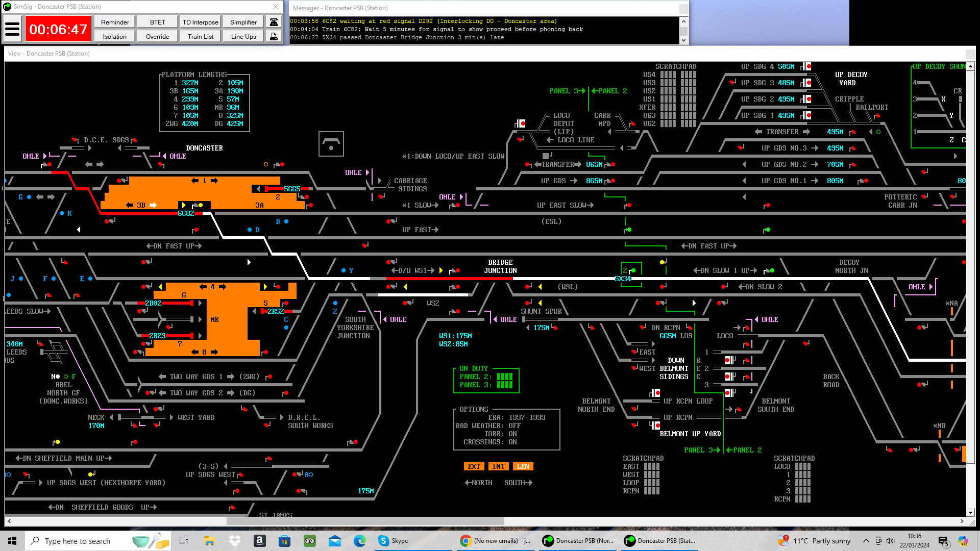
Task: Open Dropbox from the taskbar
Action: point(234,541)
